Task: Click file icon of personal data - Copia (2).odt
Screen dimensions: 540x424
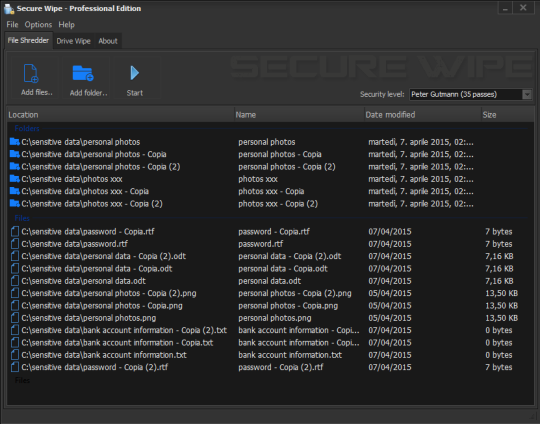Action: (x=15, y=256)
